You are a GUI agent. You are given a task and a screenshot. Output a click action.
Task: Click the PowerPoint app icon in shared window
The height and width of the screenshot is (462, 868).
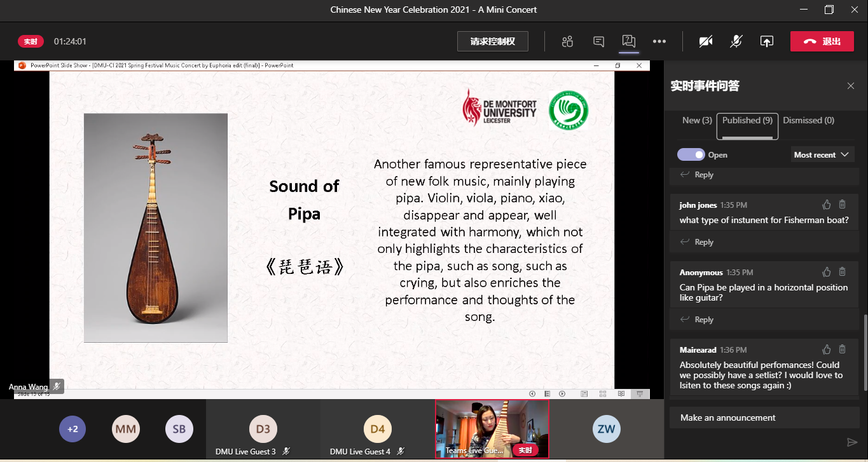22,65
